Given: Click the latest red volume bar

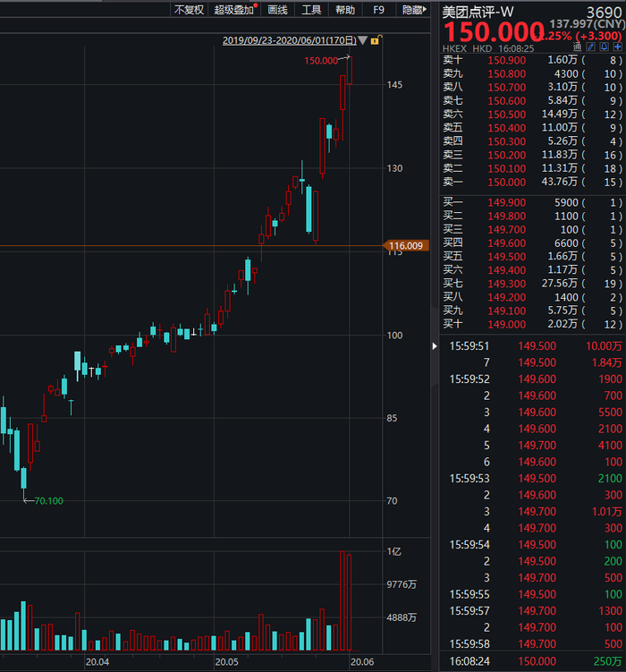Looking at the screenshot, I should (x=350, y=602).
